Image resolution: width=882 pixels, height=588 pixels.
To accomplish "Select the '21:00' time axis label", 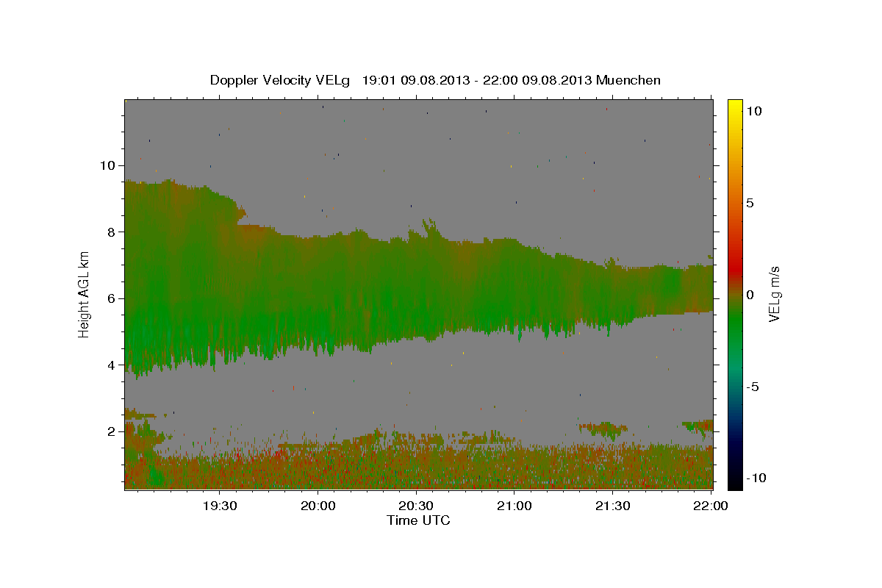I will 514,506.
